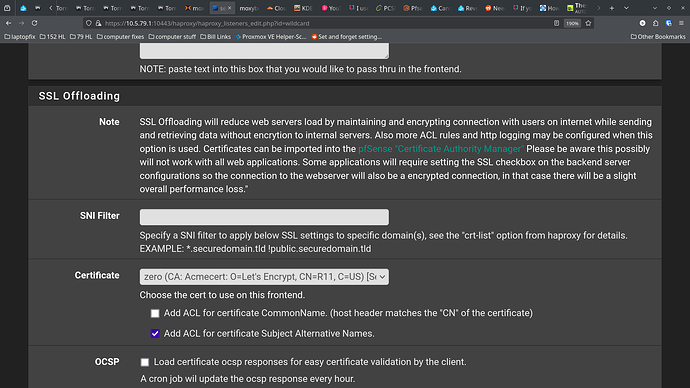Enable ACL for certificate CommonName
690x388 pixels.
click(155, 313)
